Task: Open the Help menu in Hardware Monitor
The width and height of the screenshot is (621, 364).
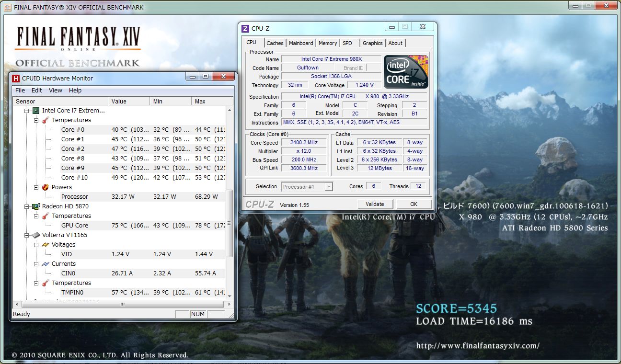Action: [x=75, y=91]
